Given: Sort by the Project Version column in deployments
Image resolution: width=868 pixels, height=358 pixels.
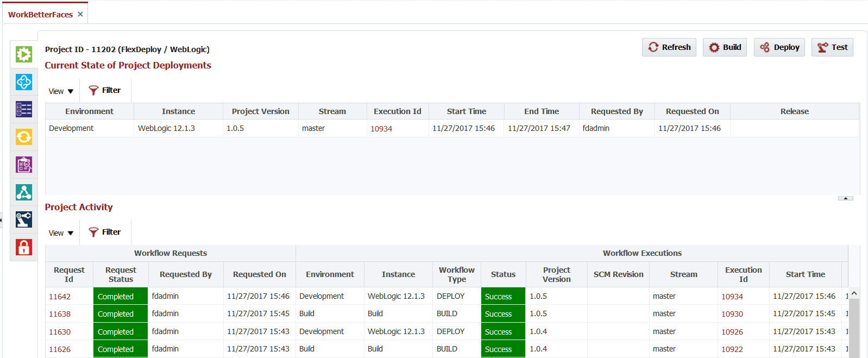Looking at the screenshot, I should (x=261, y=111).
